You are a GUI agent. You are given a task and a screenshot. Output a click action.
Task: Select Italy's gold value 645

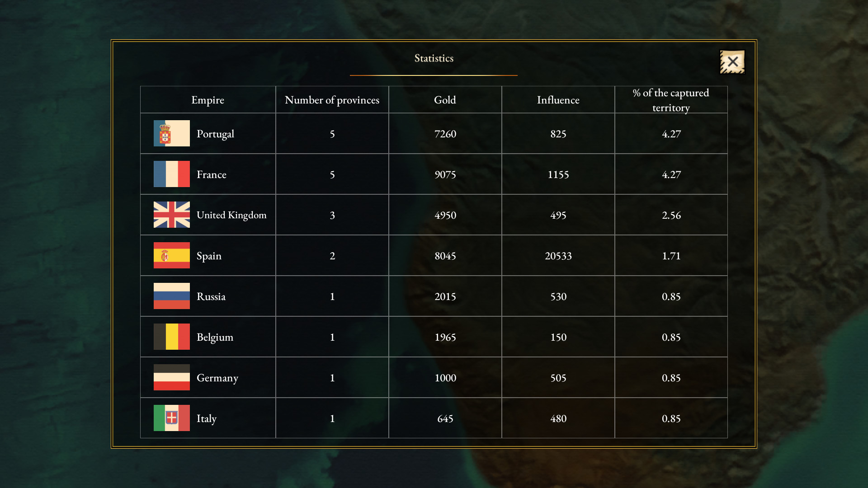pos(445,418)
